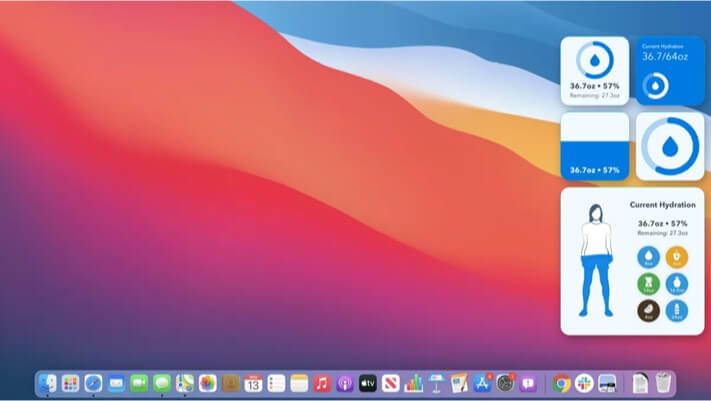Open Pages from the Dock

point(459,384)
